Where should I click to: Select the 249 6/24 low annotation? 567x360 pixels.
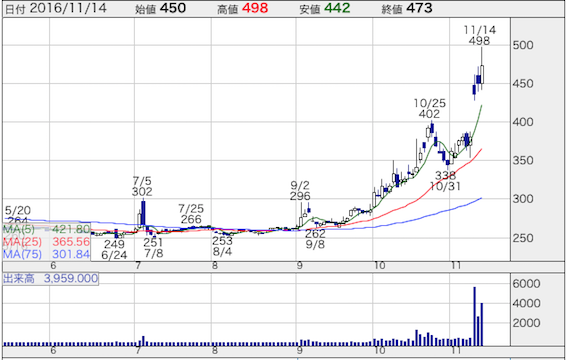click(114, 250)
